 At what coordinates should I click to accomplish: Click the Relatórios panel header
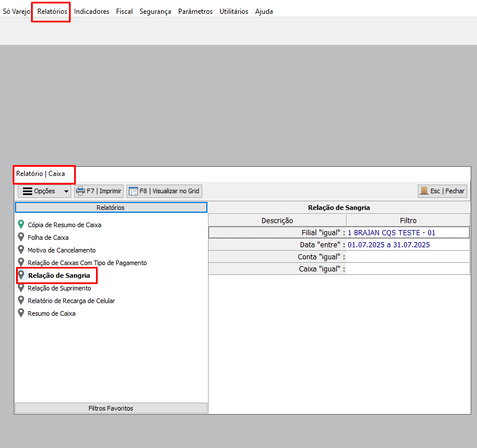click(111, 208)
